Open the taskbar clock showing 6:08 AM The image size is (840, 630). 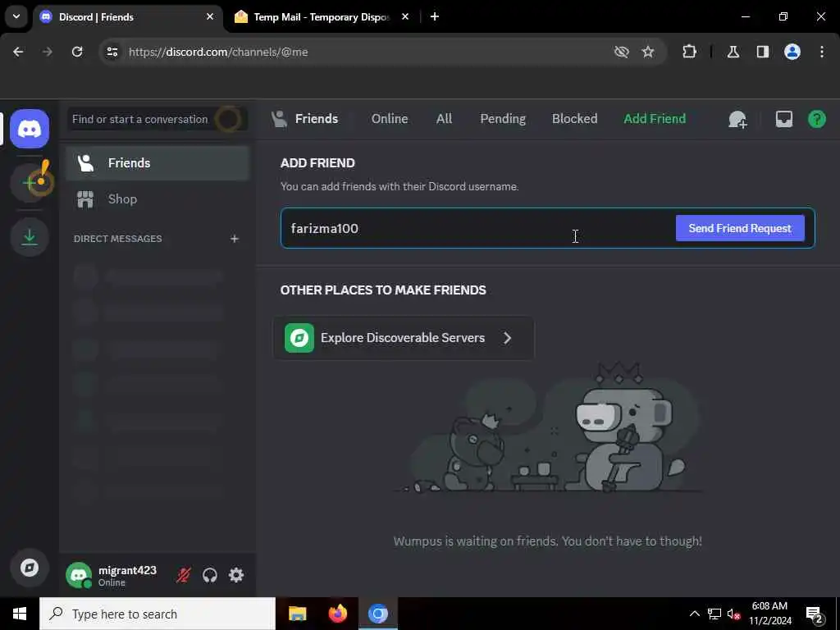pos(769,614)
